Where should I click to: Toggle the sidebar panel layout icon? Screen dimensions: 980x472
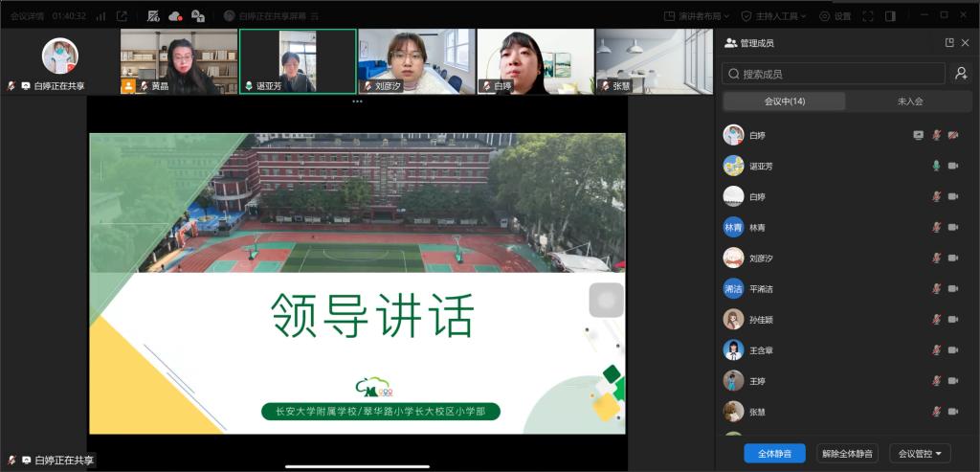pyautogui.click(x=890, y=16)
